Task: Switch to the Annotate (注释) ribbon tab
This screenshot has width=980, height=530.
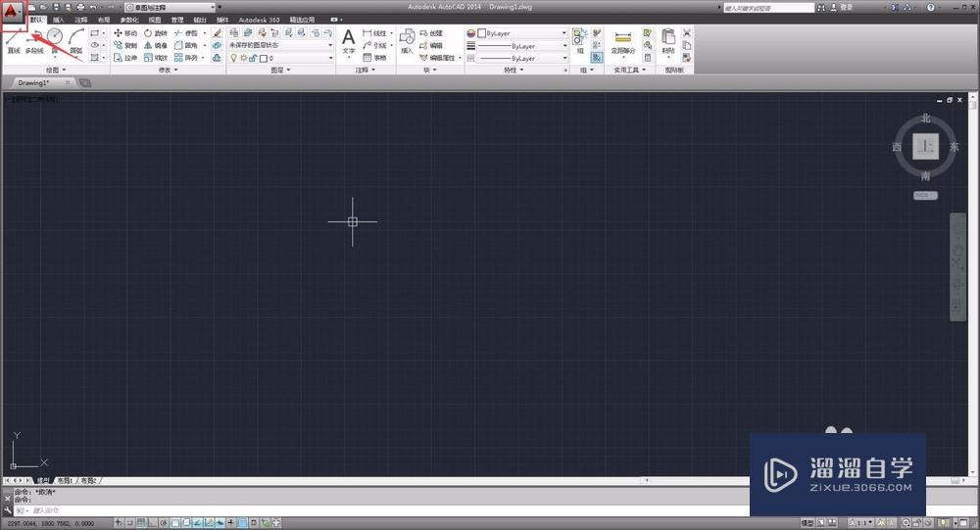Action: coord(81,20)
